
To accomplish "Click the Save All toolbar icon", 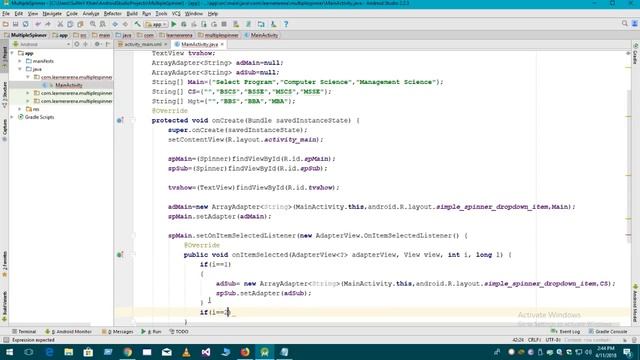I will click(16, 24).
